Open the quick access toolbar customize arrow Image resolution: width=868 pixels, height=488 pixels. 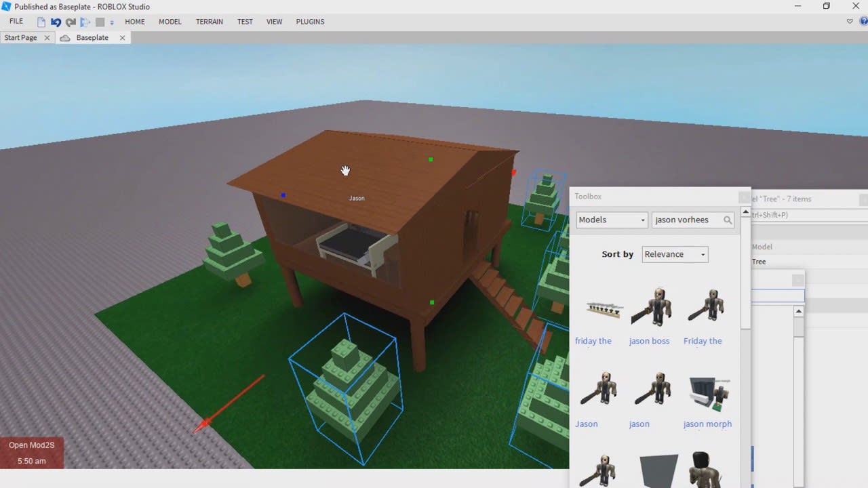112,22
